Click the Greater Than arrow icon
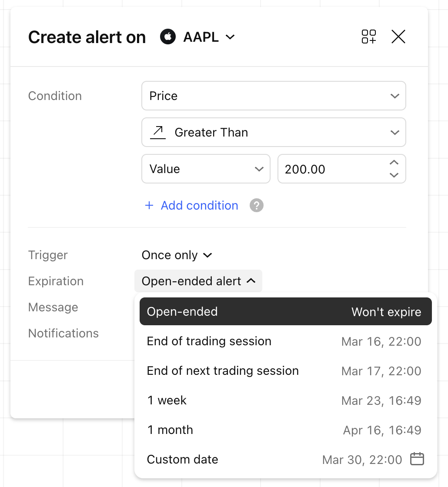 [158, 132]
